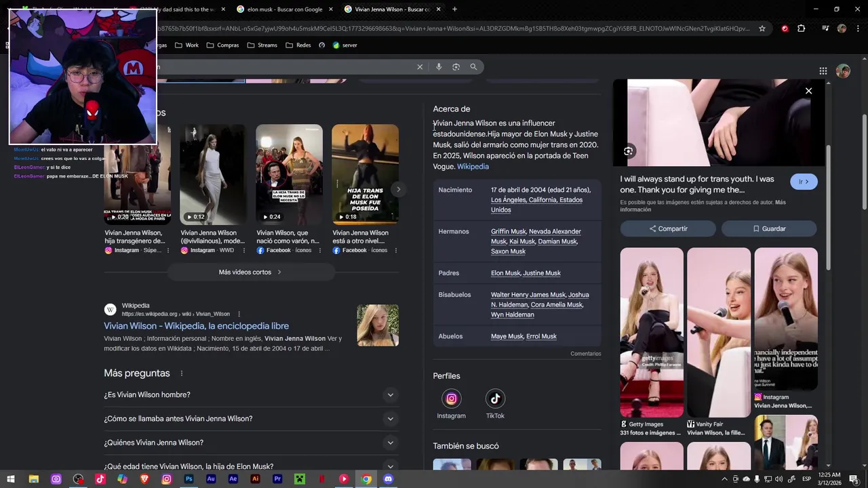Open options for the first Íconos Facebook video
The width and height of the screenshot is (868, 488).
[320, 250]
